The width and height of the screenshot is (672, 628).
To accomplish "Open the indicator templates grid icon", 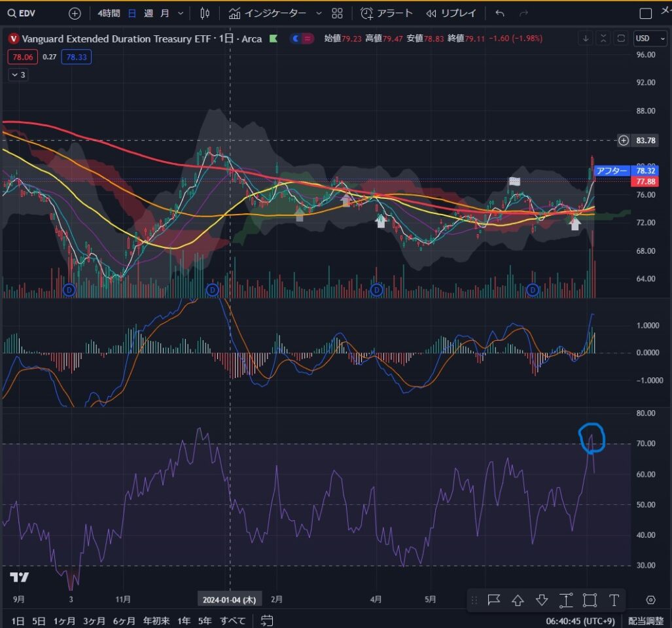I will point(337,14).
